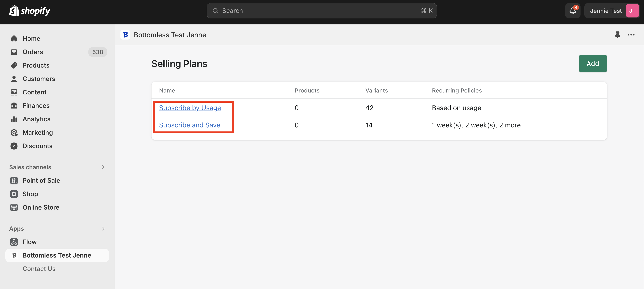Open the Jennie Test account menu
644x289 pixels.
coord(612,11)
